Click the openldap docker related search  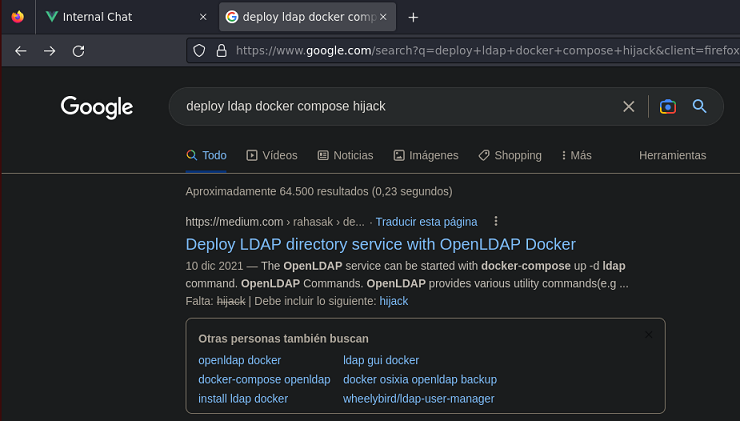pos(239,360)
